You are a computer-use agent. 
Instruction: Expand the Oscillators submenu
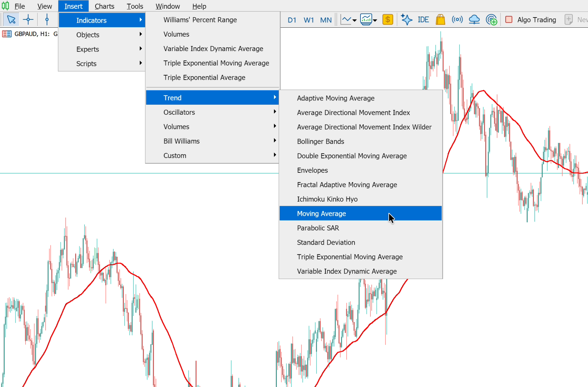(212, 112)
